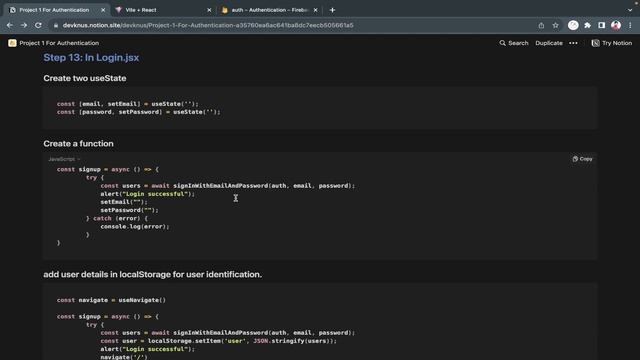This screenshot has height=360, width=640.
Task: Click the Create two useState heading
Action: click(84, 78)
